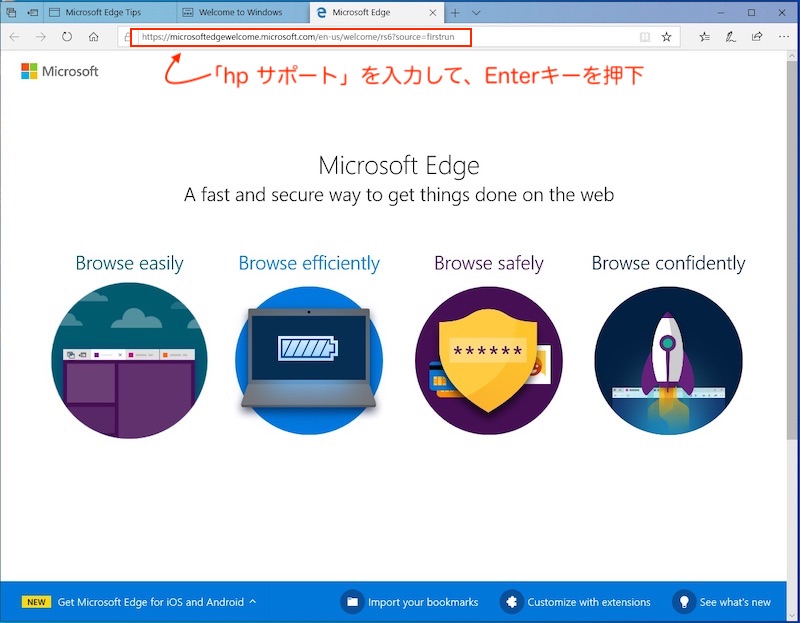Screen dimensions: 800x623
Task: Click the extensions puzzle piece icon
Action: tap(511, 602)
